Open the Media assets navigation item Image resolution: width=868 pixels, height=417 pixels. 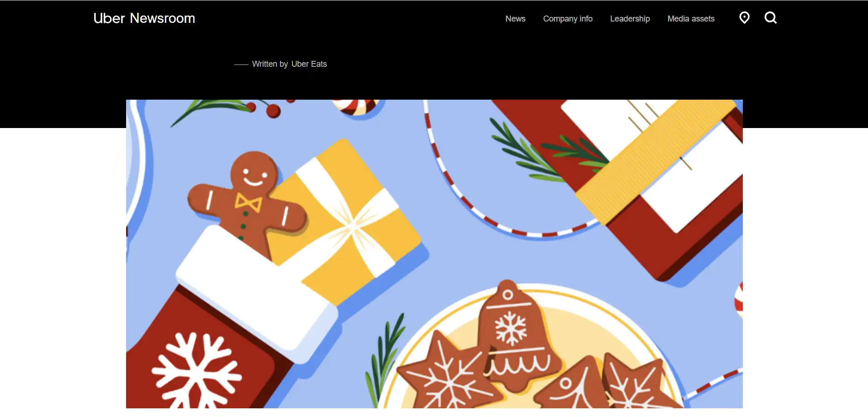(x=691, y=19)
